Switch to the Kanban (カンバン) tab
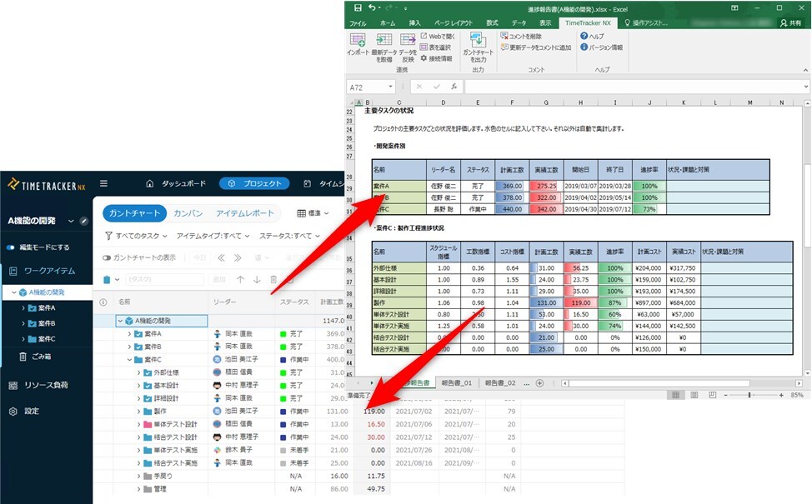The image size is (812, 504). (x=188, y=213)
